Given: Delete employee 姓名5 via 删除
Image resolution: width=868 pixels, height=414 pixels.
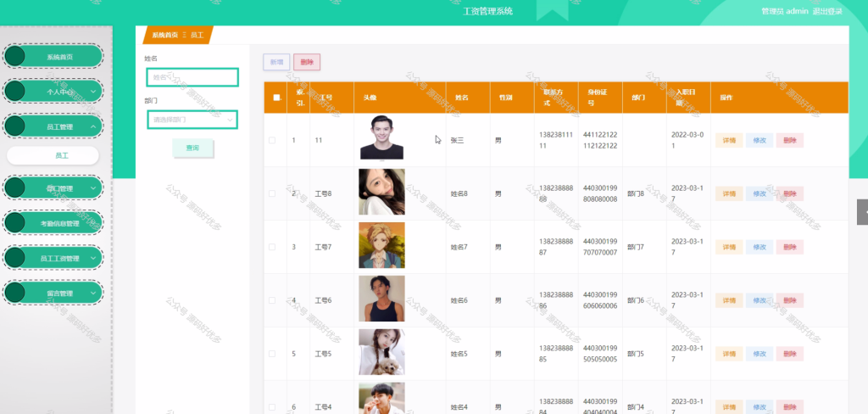Looking at the screenshot, I should [790, 354].
